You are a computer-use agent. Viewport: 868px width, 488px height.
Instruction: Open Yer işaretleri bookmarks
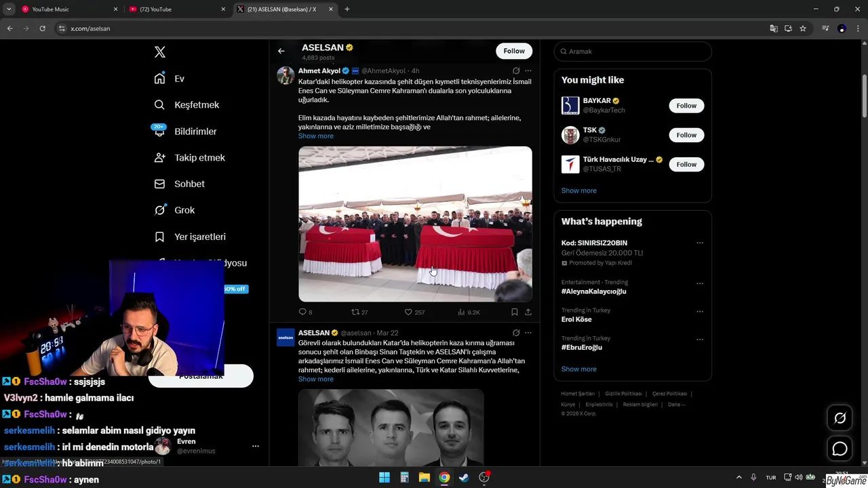[190, 237]
